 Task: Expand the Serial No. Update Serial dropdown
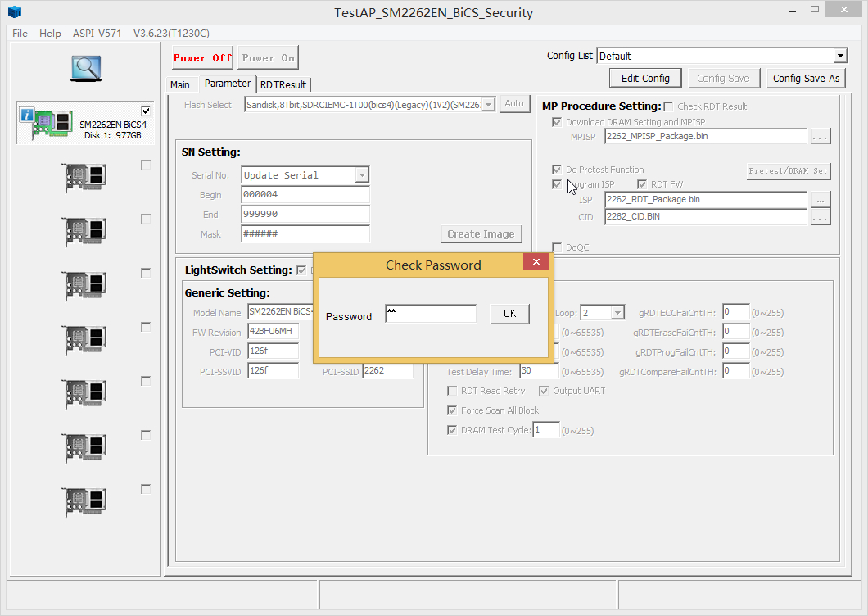pos(362,175)
